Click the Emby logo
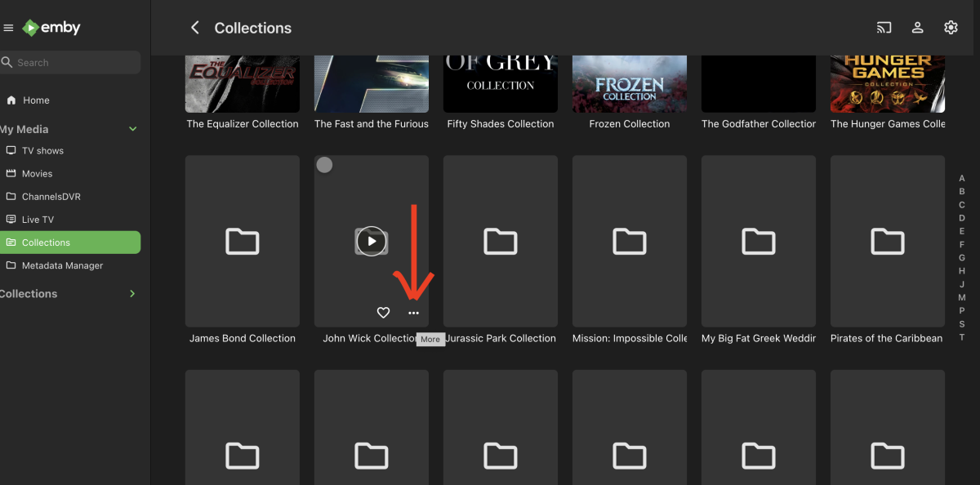The image size is (980, 485). pos(51,27)
